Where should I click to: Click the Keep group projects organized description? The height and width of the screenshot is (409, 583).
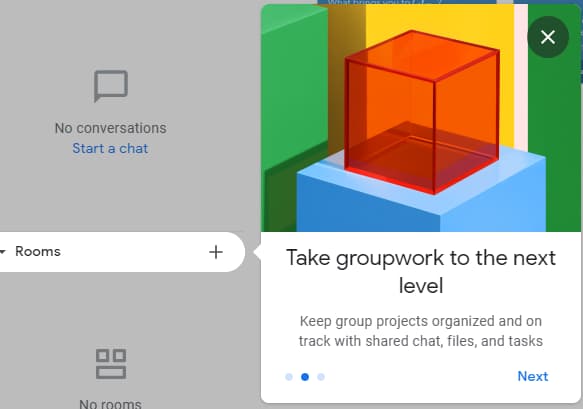(421, 331)
